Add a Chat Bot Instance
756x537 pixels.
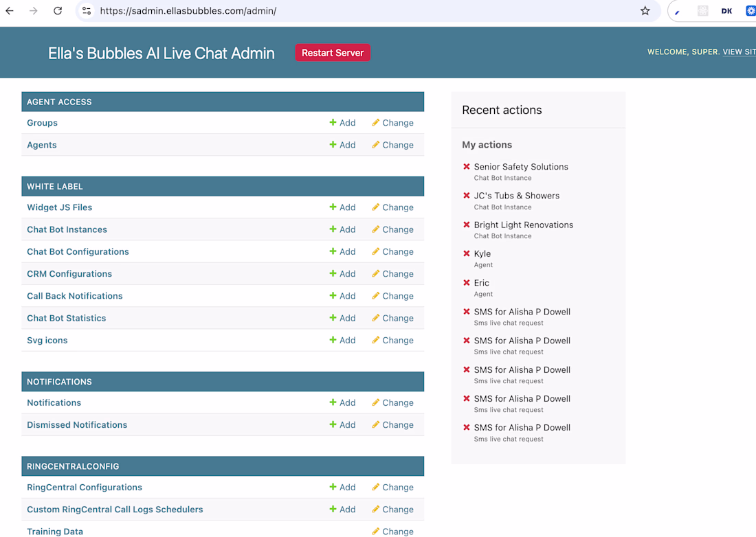coord(342,230)
